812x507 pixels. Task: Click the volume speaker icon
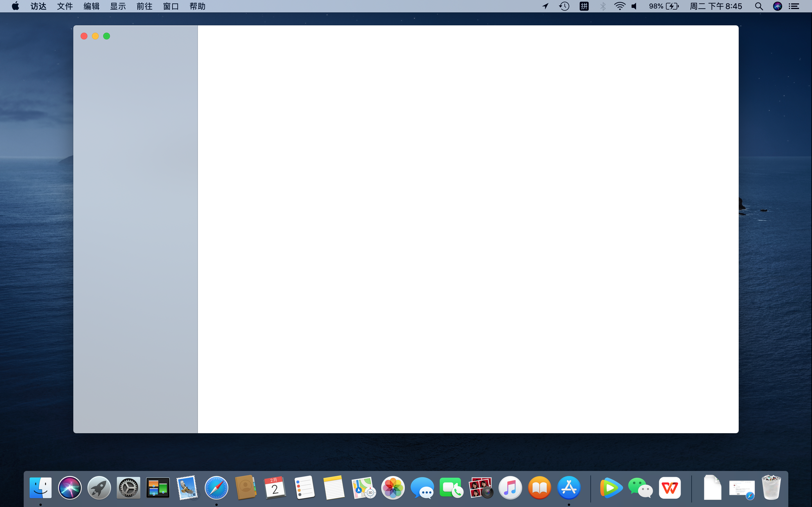(634, 6)
